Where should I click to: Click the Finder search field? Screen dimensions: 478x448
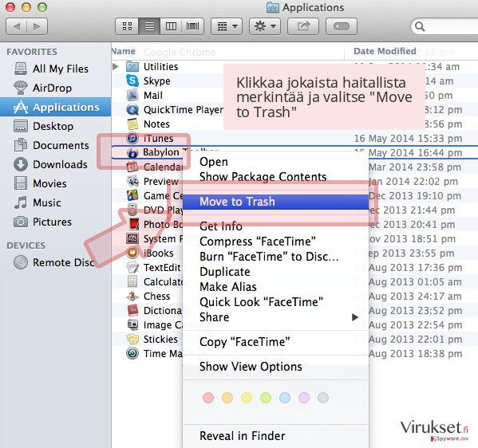coord(445,27)
